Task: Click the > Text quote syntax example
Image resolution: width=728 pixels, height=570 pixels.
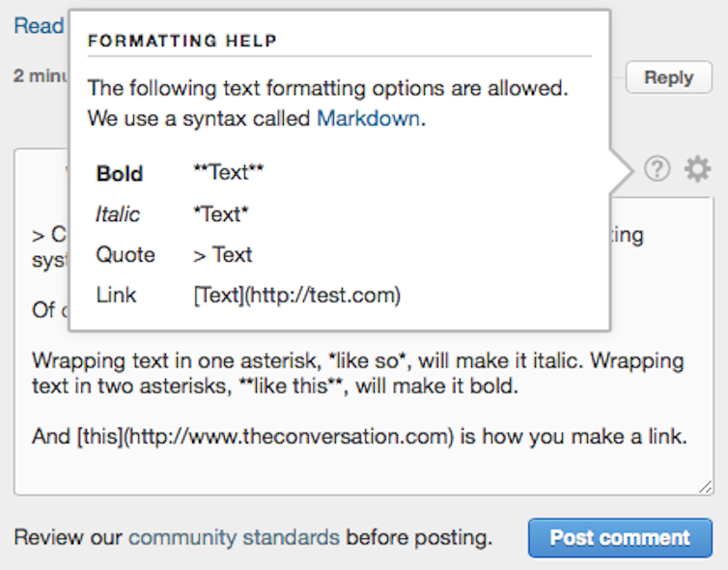Action: click(x=223, y=255)
